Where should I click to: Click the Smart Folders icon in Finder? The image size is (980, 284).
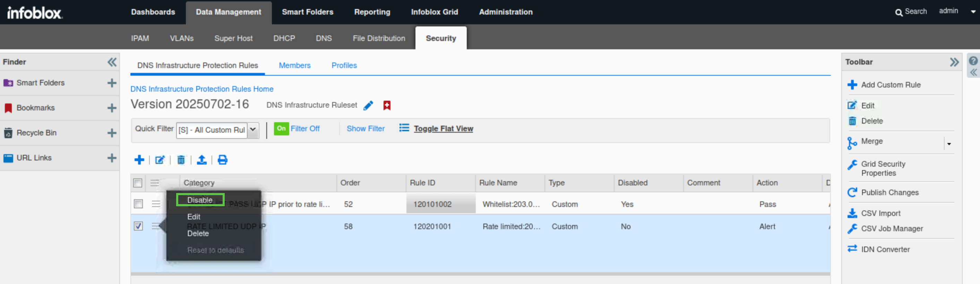[8, 83]
